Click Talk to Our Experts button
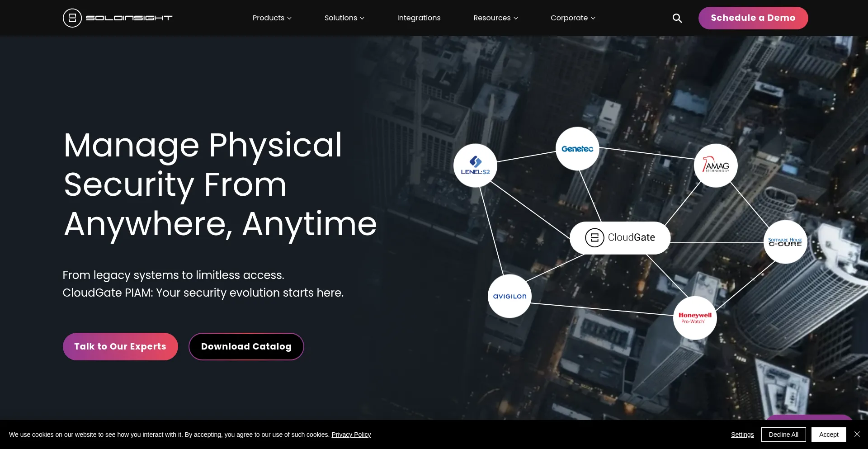 pos(120,347)
